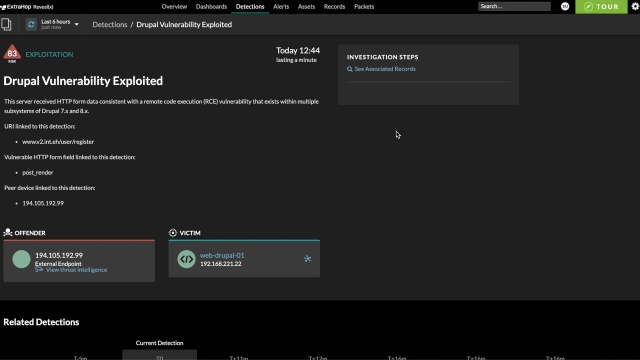This screenshot has height=360, width=640.
Task: Select peer device 194.105.192.99 in list
Action: (x=43, y=203)
